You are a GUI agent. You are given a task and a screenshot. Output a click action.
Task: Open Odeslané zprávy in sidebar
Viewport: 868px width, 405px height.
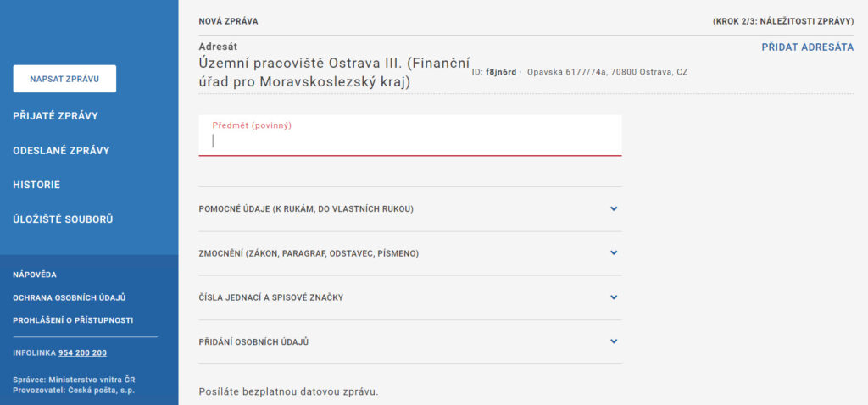tap(61, 151)
